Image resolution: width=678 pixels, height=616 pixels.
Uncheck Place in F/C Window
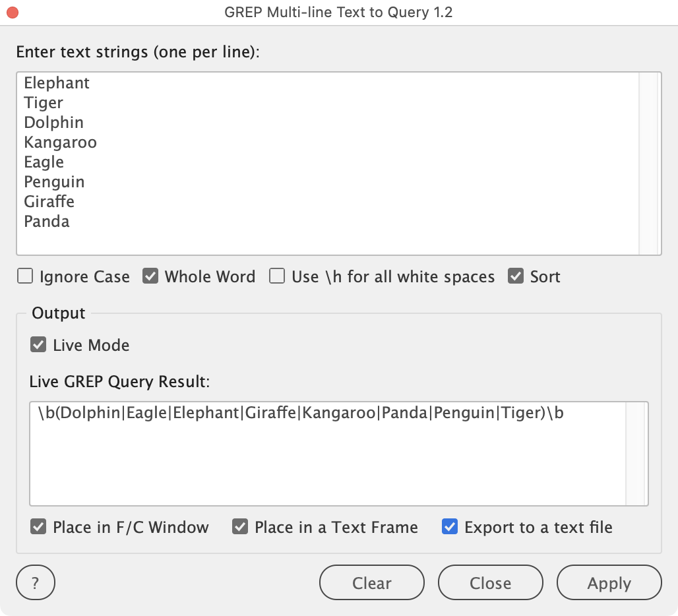coord(38,527)
